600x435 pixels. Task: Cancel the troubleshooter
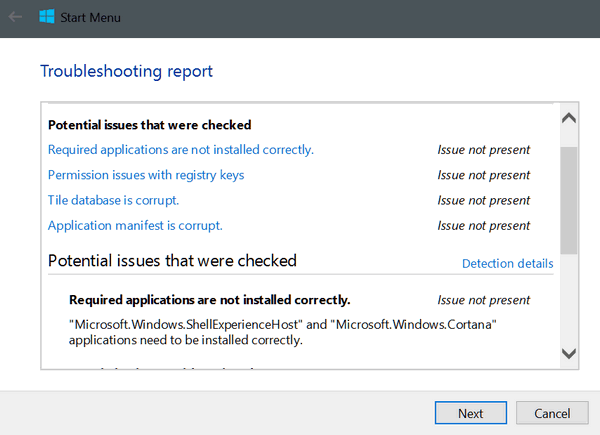552,413
